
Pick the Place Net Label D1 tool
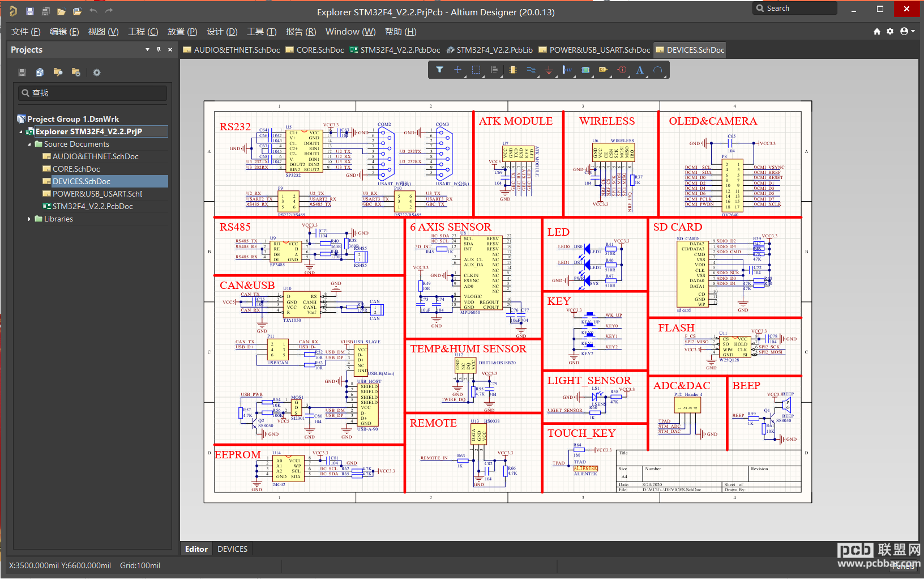click(603, 70)
